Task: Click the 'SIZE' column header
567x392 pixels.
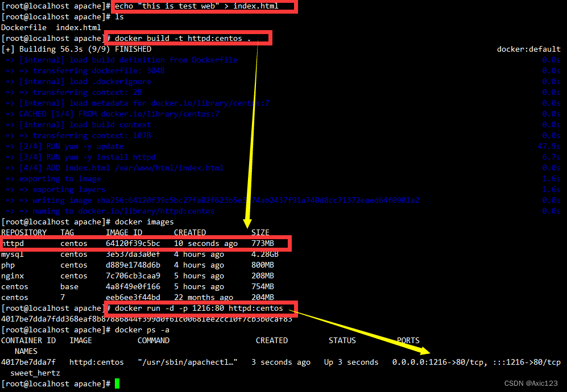Action: coord(260,233)
